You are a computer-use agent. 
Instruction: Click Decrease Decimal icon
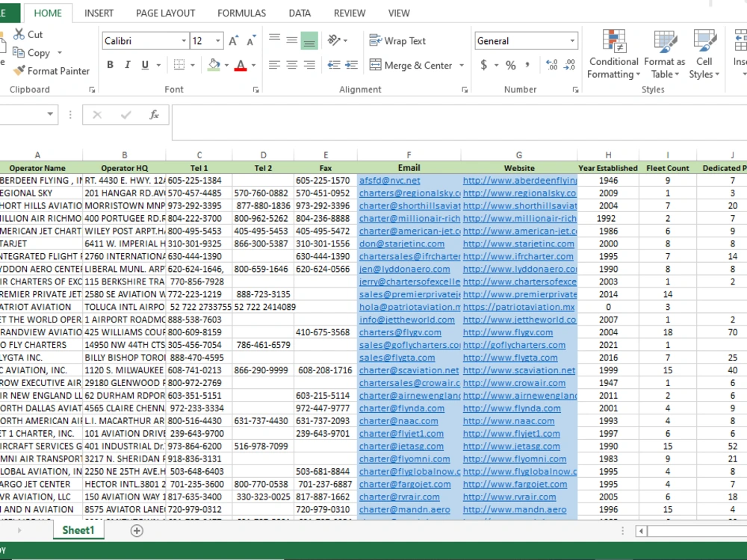coord(569,65)
